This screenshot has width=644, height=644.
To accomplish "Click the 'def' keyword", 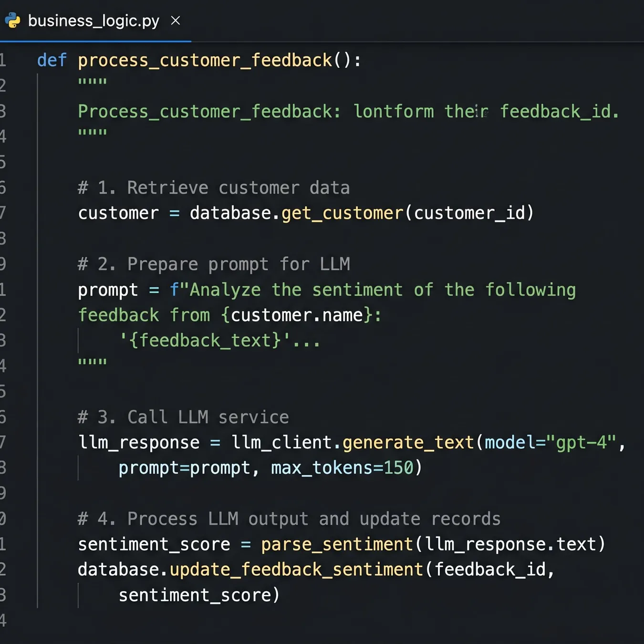I will pos(52,60).
